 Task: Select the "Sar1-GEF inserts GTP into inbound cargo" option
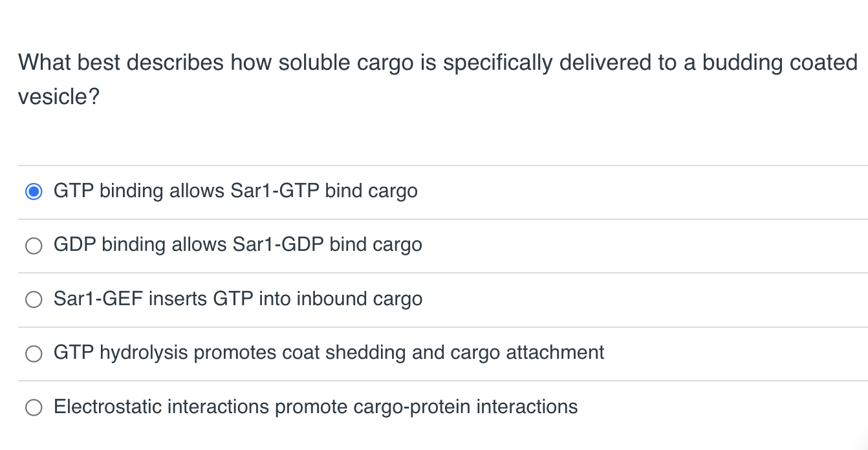pyautogui.click(x=34, y=299)
